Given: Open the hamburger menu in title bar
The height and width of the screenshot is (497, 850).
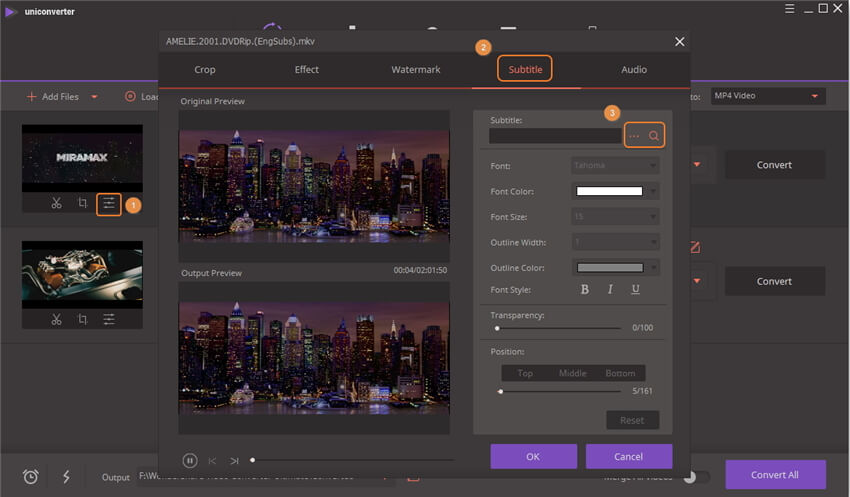Looking at the screenshot, I should 789,9.
